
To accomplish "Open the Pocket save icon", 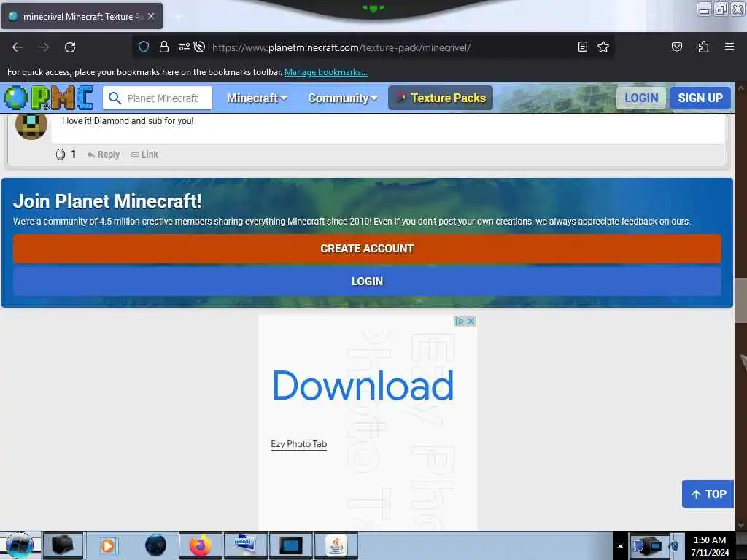I will tap(676, 47).
